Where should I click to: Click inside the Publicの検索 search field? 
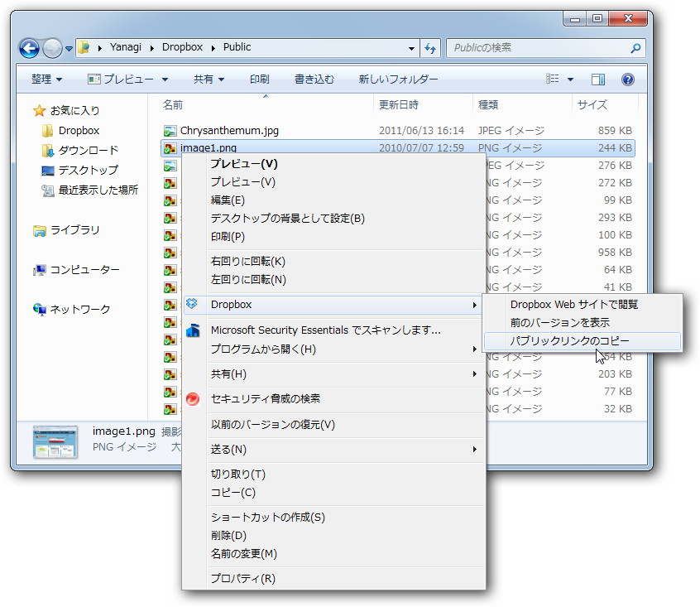pyautogui.click(x=538, y=47)
